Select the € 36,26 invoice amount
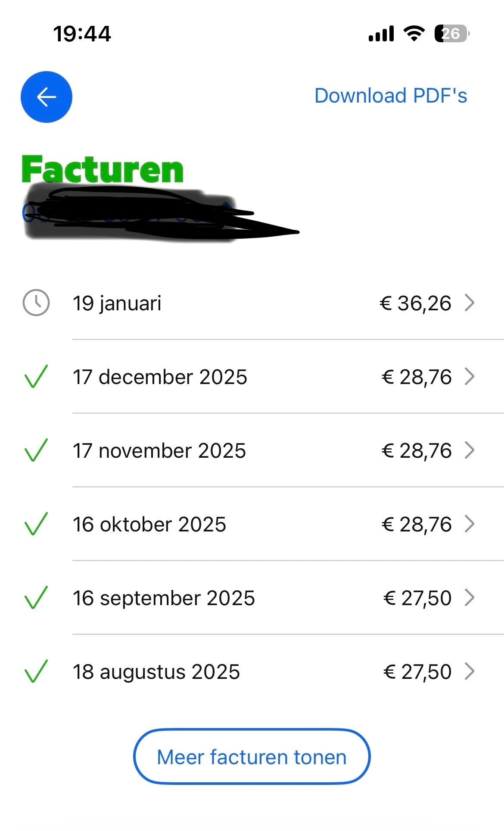This screenshot has width=504, height=831. pyautogui.click(x=416, y=303)
